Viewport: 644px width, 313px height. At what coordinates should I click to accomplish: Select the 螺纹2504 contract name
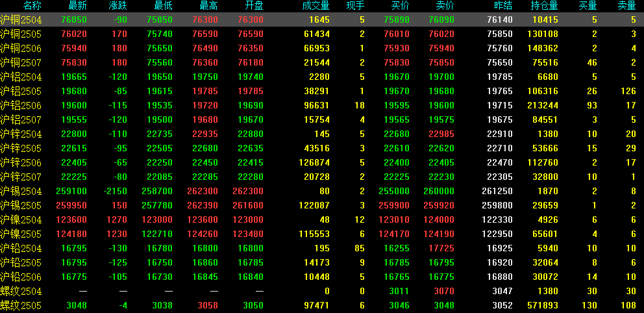tap(21, 292)
